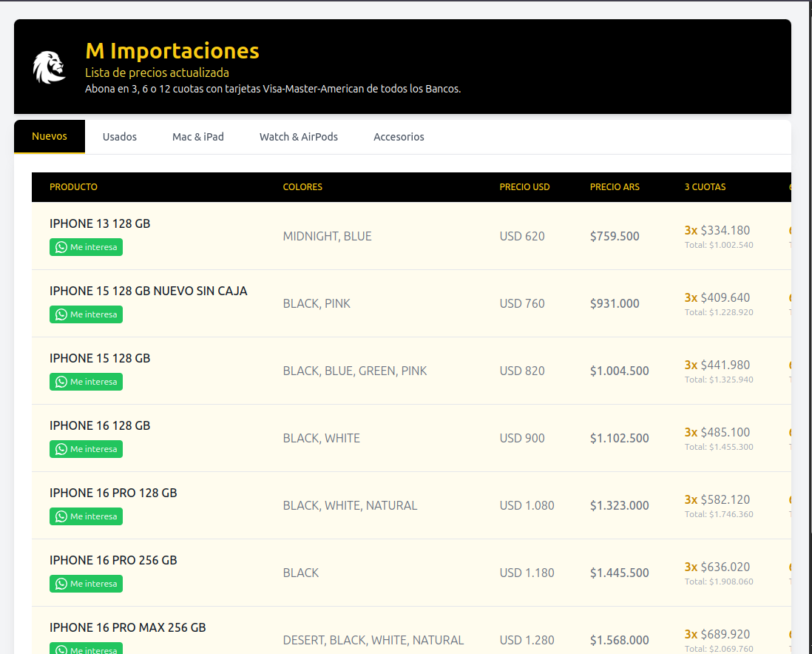
Task: Select the IPHONE 16 PRO MAX 256 GB name
Action: click(x=127, y=628)
